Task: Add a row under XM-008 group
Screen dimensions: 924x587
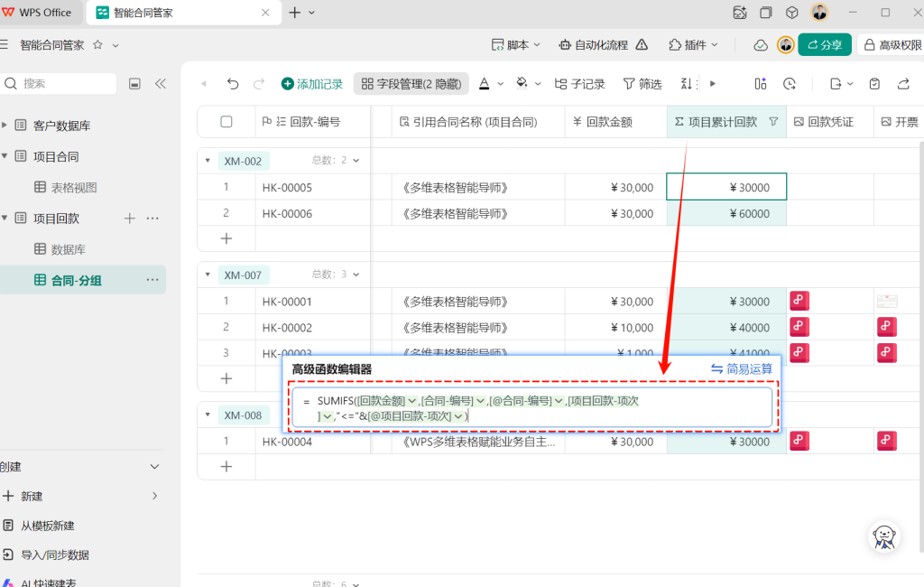Action: pos(226,467)
